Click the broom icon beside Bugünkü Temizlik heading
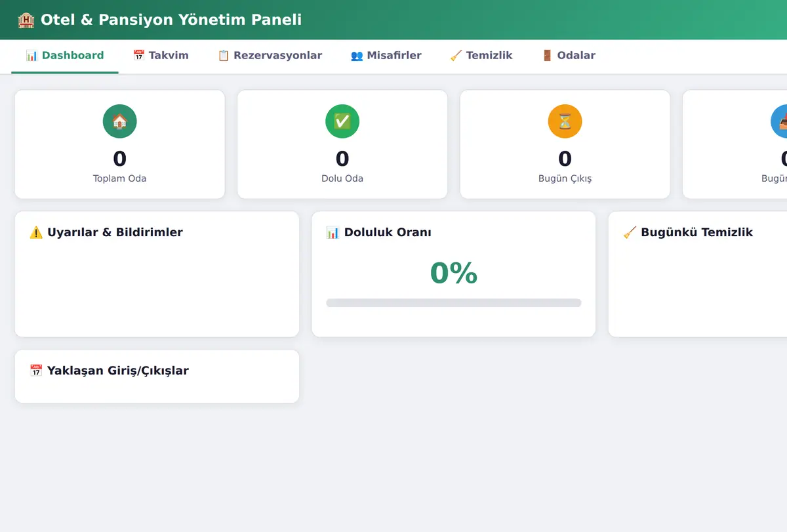 click(630, 232)
